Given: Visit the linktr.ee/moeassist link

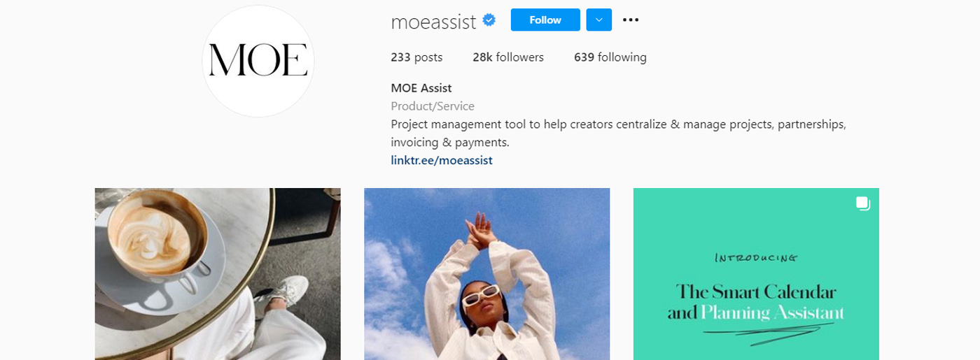Looking at the screenshot, I should (x=442, y=160).
